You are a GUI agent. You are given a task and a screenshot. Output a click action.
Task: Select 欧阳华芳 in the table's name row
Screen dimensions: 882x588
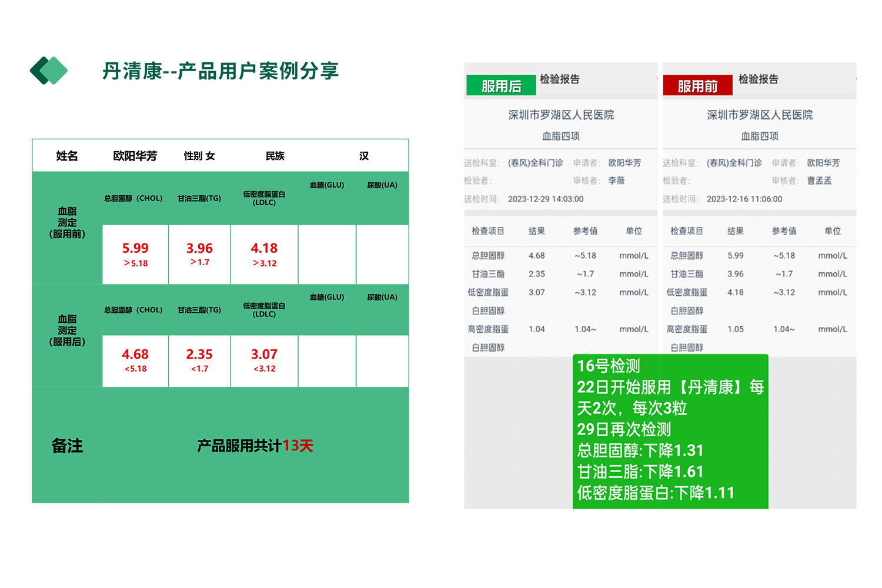point(135,156)
